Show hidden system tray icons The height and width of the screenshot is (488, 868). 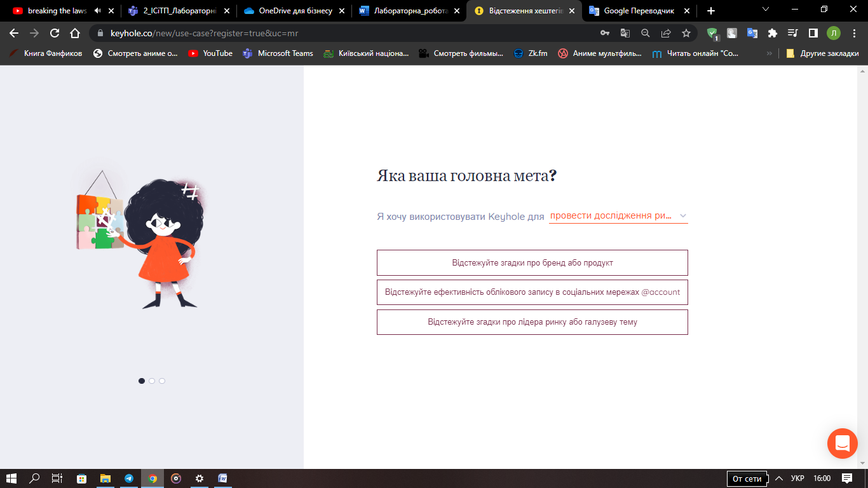[779, 478]
